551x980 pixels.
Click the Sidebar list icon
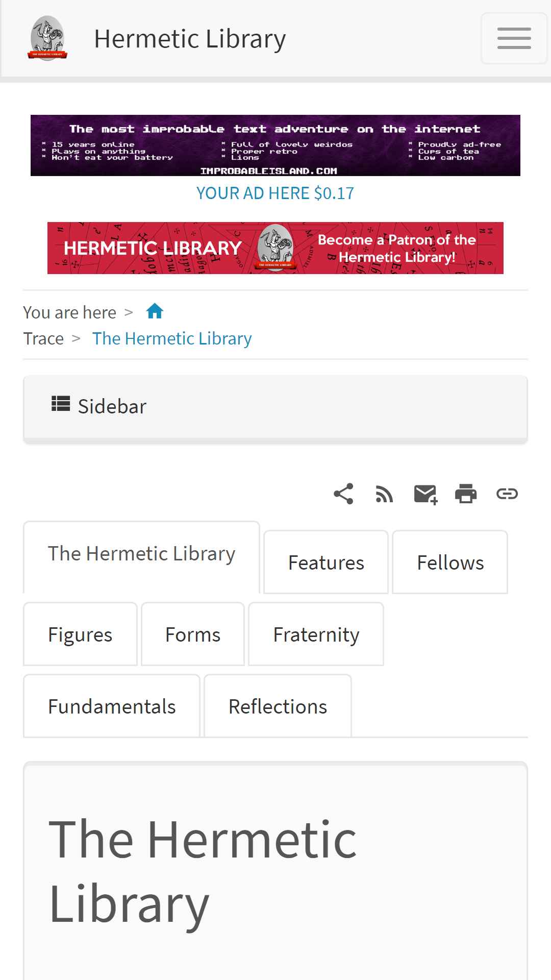pos(61,404)
